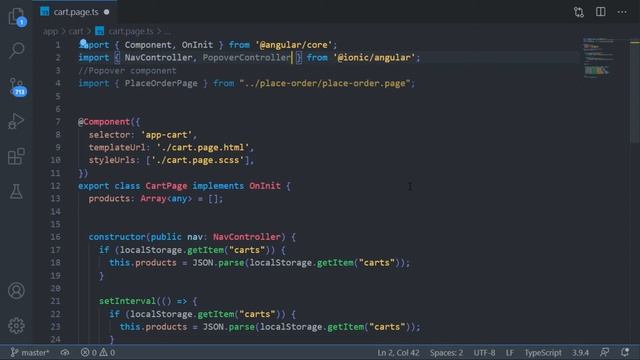Click the Open Changes compare icon

pyautogui.click(x=579, y=12)
